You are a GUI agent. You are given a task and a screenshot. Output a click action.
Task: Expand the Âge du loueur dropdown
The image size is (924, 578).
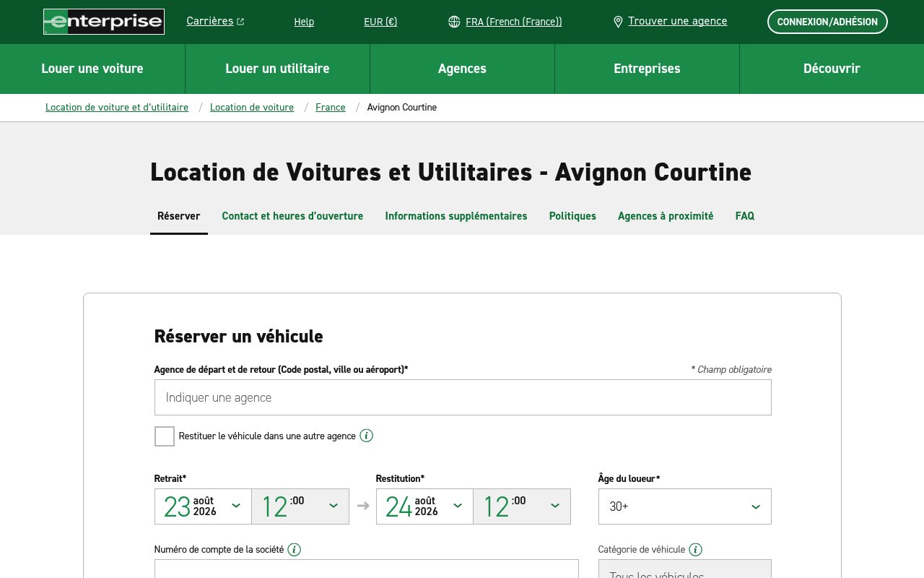tap(684, 506)
